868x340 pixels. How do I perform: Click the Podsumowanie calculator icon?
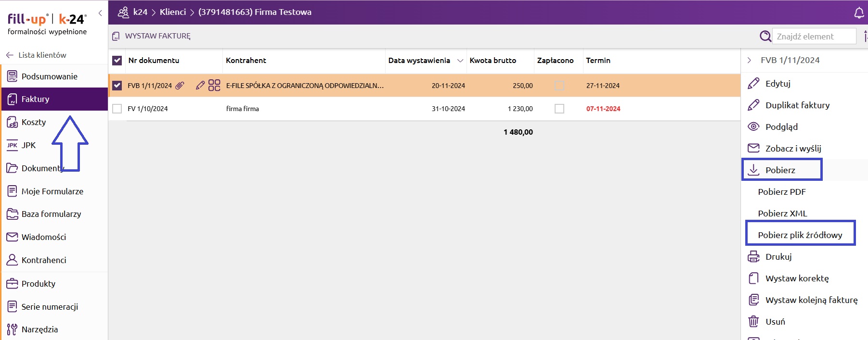[12, 76]
